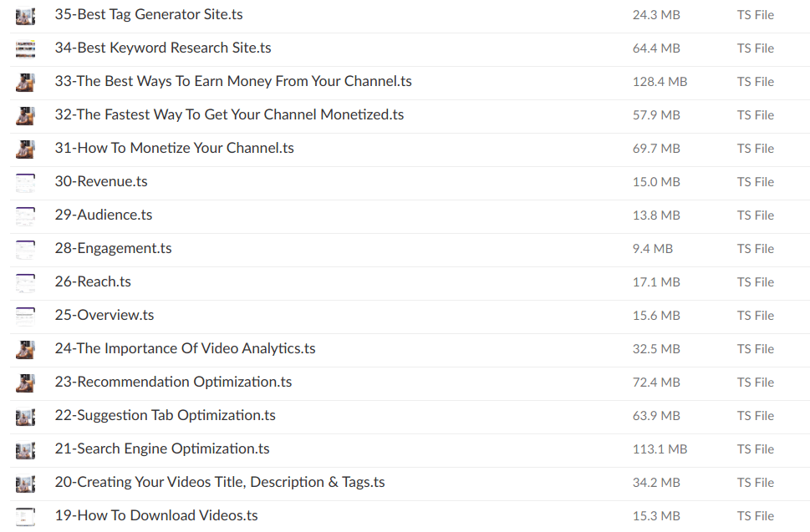Click the thumbnail for 35-Best Tag Generator Site.ts
810x532 pixels.
point(25,15)
